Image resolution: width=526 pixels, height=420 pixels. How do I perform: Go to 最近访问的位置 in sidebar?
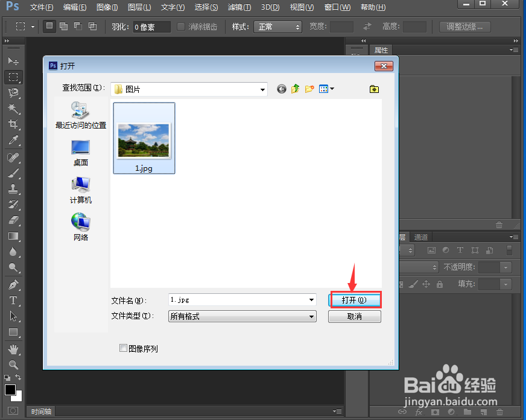coord(80,115)
